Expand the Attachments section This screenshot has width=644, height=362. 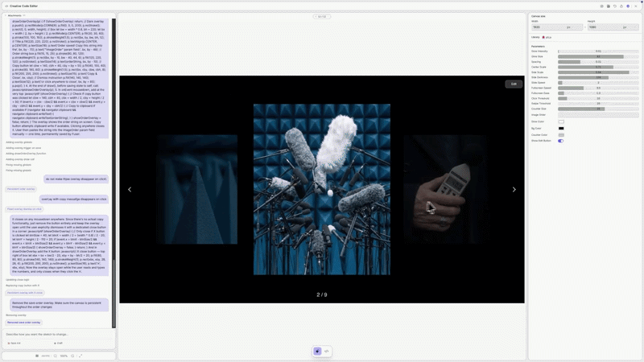(14, 15)
